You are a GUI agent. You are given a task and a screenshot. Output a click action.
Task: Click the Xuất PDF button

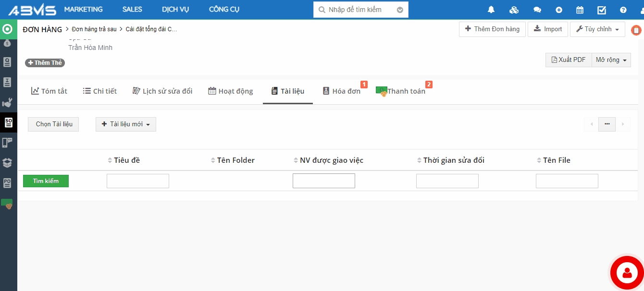569,60
